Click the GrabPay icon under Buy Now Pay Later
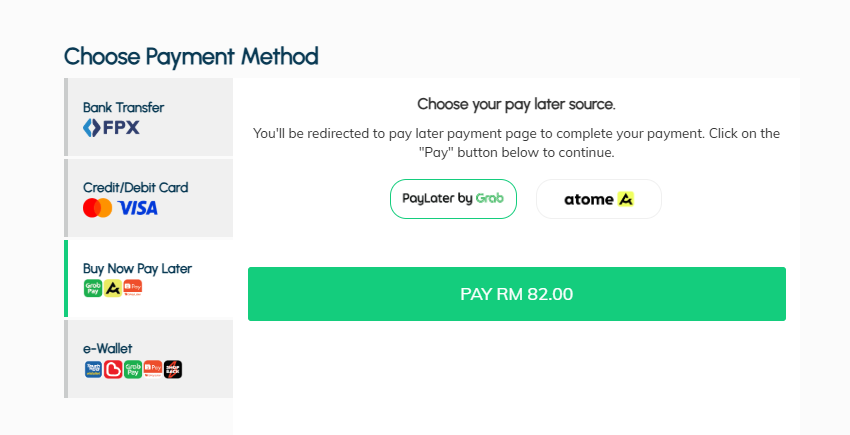 coord(93,288)
